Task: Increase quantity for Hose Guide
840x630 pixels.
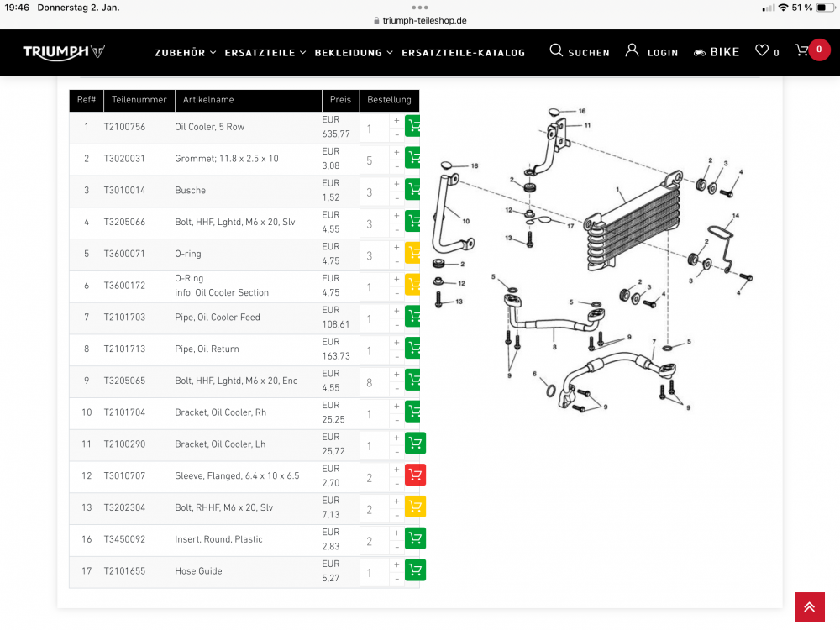Action: point(396,564)
